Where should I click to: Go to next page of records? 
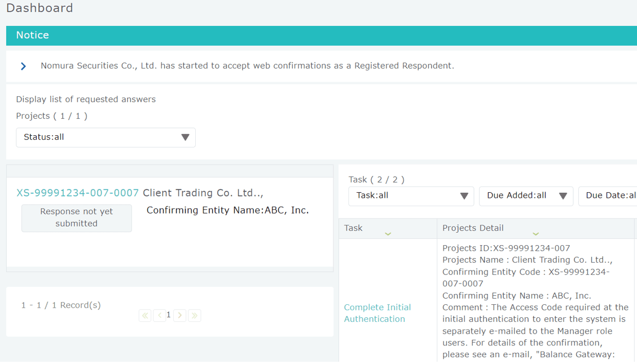tap(180, 316)
